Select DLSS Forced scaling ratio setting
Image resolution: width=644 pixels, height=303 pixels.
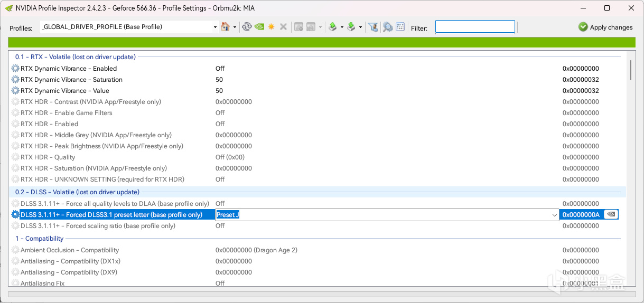(x=98, y=226)
